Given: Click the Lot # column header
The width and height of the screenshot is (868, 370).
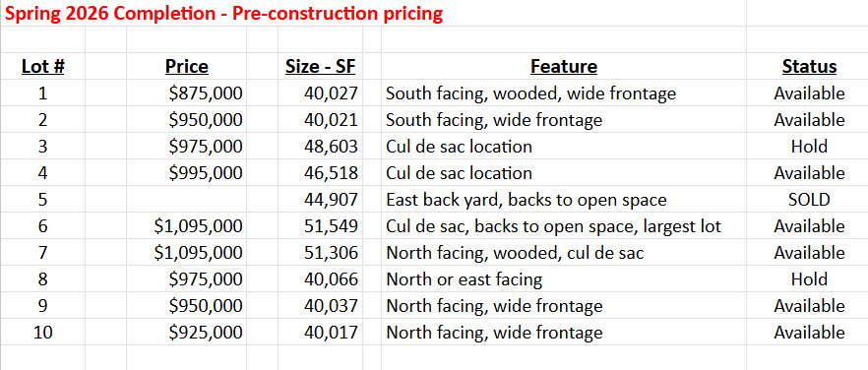Looking at the screenshot, I should pyautogui.click(x=43, y=67).
